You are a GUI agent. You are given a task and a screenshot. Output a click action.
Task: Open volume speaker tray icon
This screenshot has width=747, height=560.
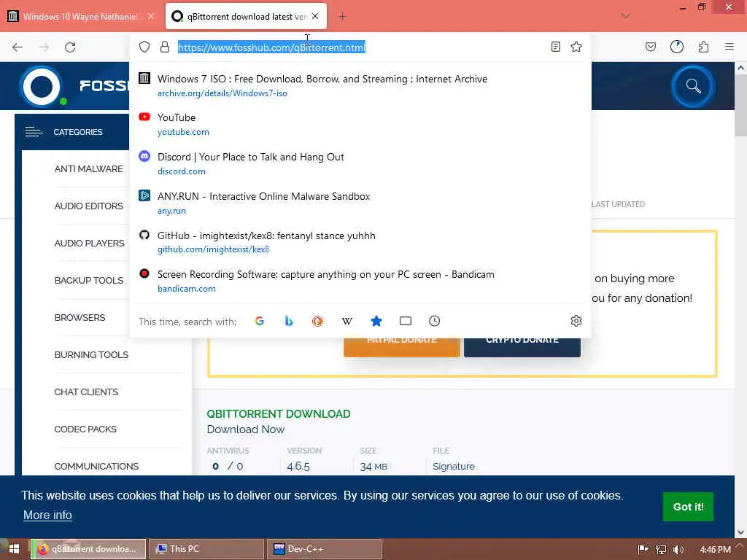click(678, 550)
